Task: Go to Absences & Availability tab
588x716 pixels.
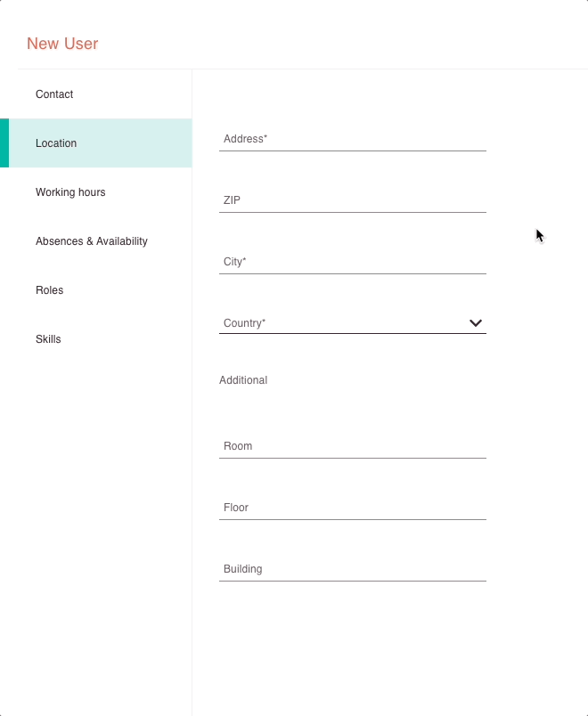Action: tap(95, 241)
